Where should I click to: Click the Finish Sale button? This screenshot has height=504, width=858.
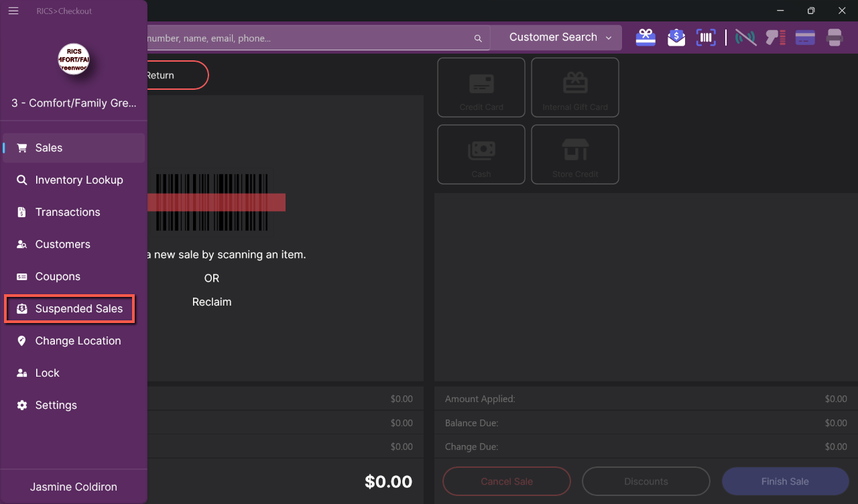pos(785,481)
